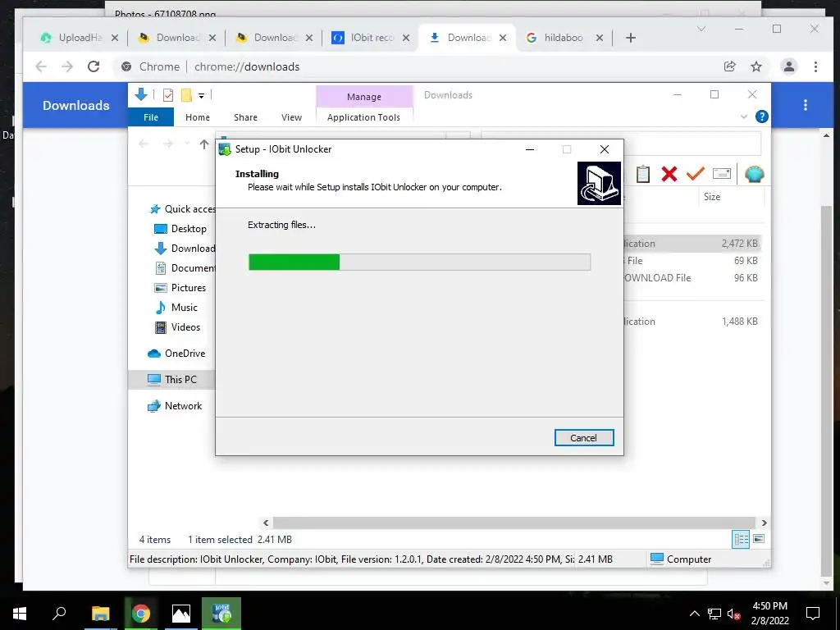Open Downloads page more actions menu
The width and height of the screenshot is (840, 630).
click(x=806, y=105)
